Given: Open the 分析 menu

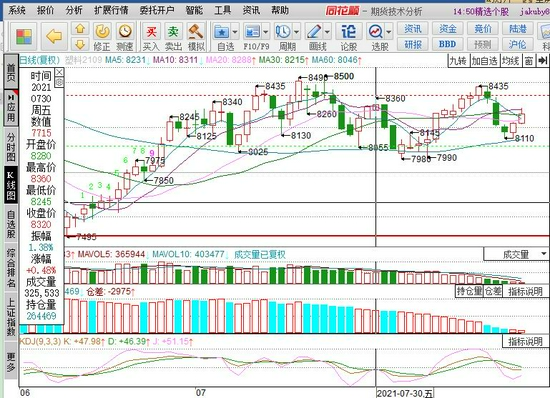Looking at the screenshot, I should tap(74, 11).
